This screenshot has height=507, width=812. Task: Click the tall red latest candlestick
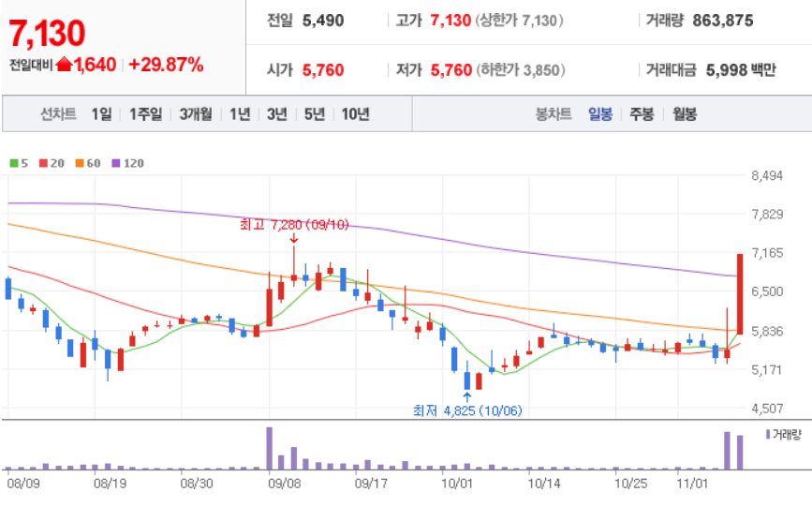tap(740, 294)
